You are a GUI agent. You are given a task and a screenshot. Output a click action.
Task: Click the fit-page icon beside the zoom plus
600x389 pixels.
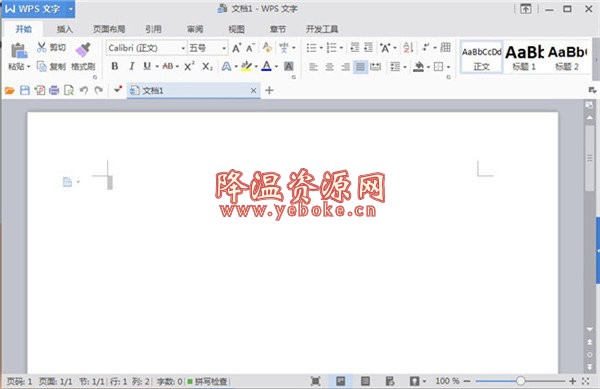[586, 381]
